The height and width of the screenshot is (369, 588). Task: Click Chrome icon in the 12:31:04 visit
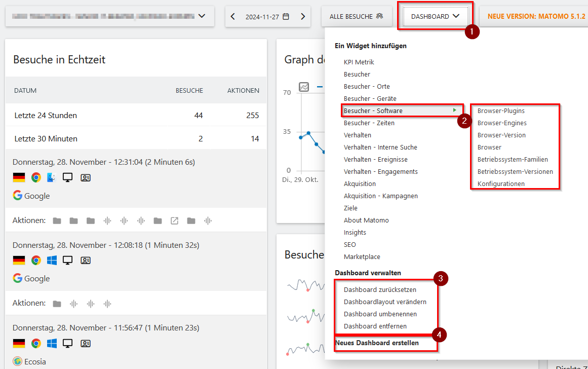tap(36, 177)
